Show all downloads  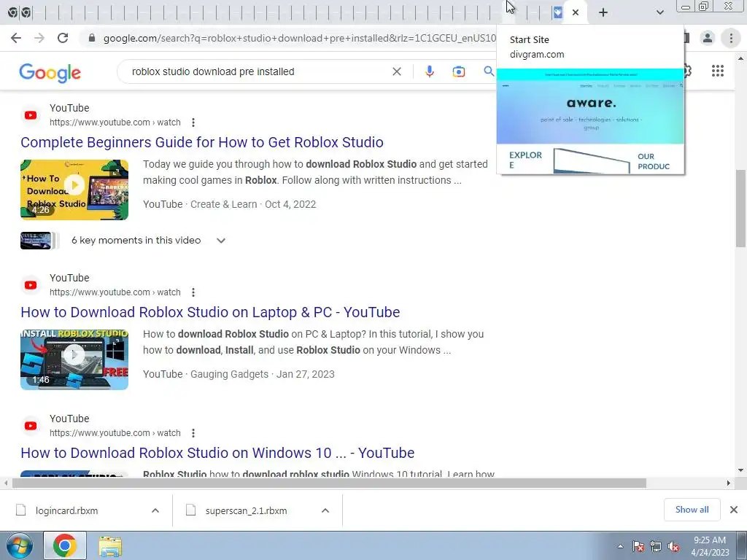[692, 510]
